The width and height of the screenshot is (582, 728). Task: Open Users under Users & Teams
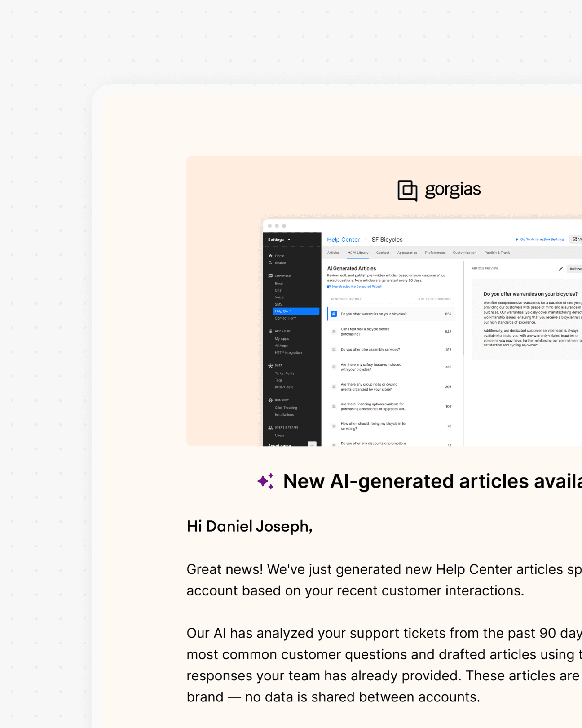pos(279,435)
